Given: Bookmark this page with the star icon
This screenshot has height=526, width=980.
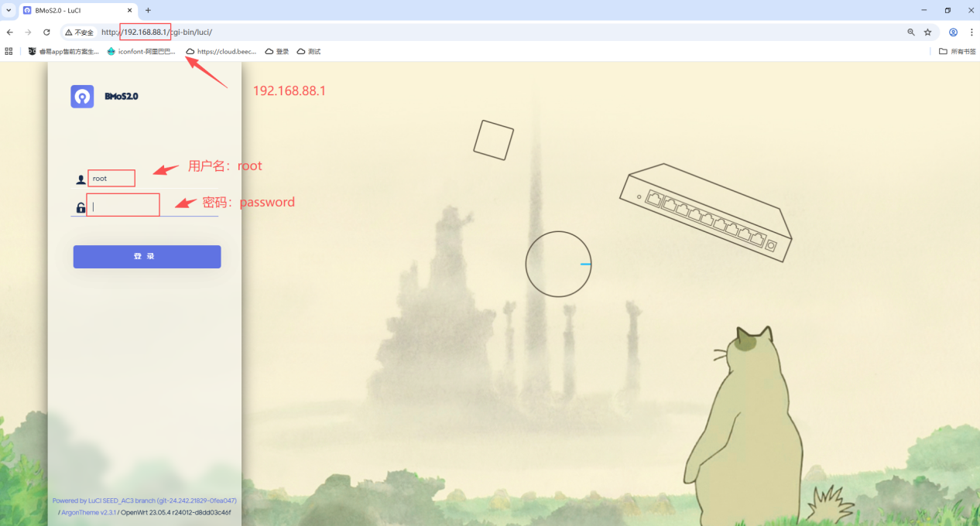Looking at the screenshot, I should click(x=927, y=32).
